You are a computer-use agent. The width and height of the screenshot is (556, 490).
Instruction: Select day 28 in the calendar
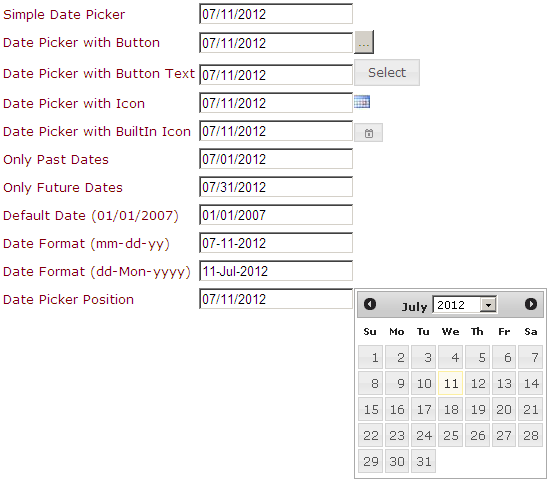coord(530,435)
